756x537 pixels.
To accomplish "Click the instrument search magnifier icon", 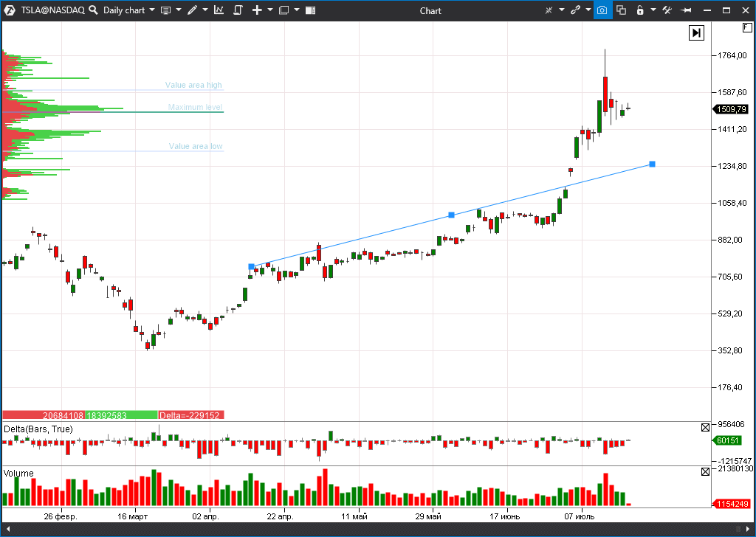I will tap(93, 10).
